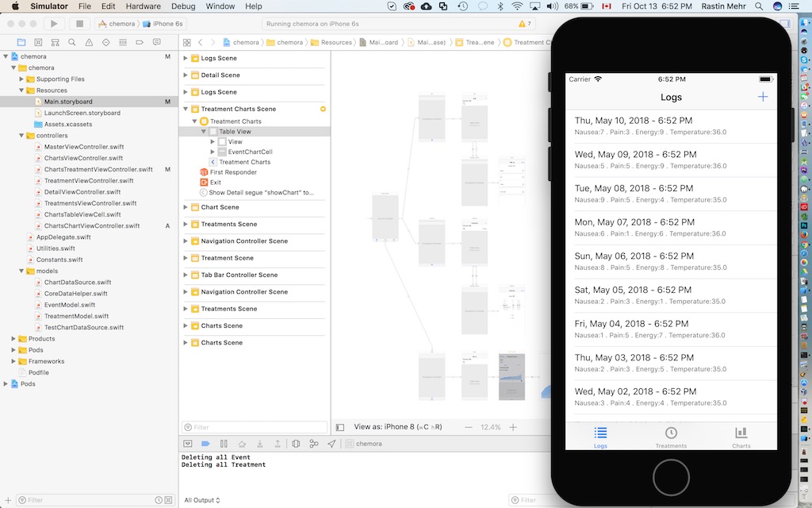Select Logs tab in simulator tab bar
The image size is (812, 508).
[601, 437]
